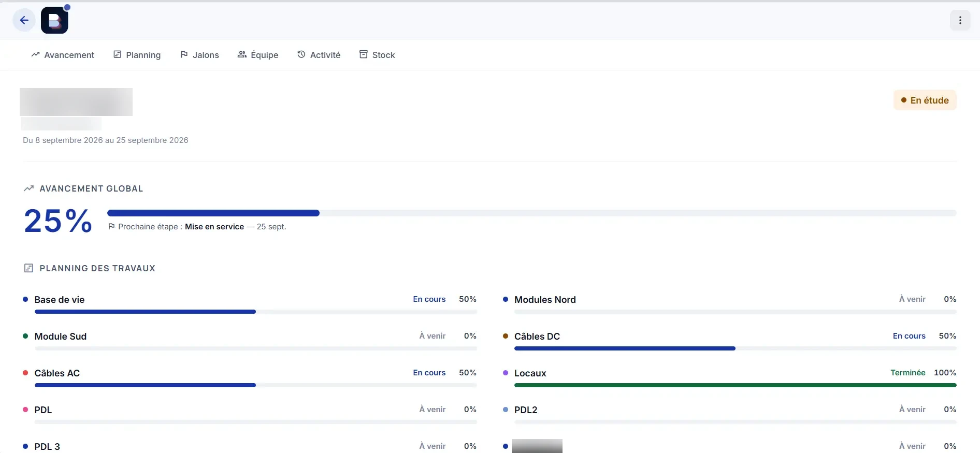The height and width of the screenshot is (453, 980).
Task: Open the B app logo
Action: [x=54, y=20]
